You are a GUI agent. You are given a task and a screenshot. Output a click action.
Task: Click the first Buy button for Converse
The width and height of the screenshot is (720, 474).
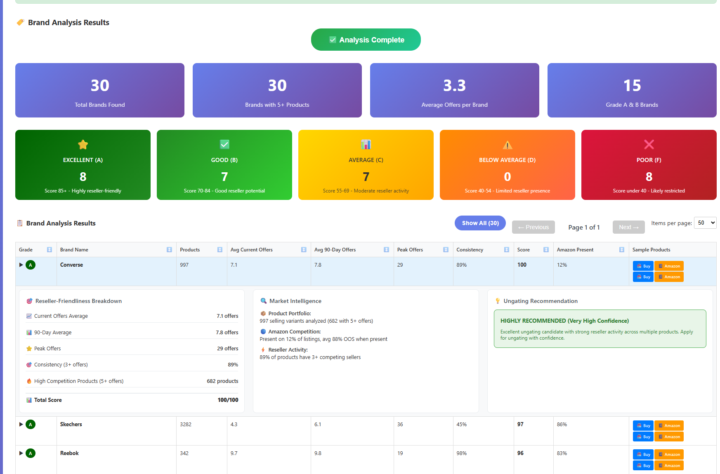coord(643,265)
